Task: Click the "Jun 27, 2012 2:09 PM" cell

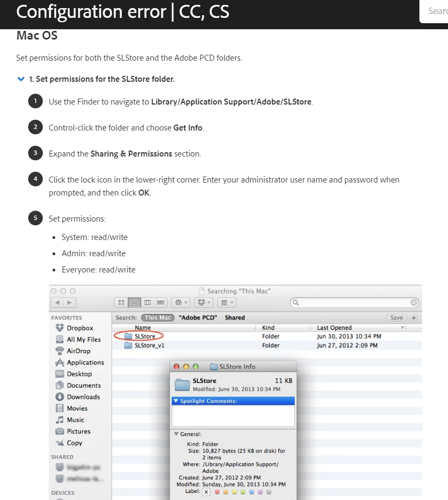Action: pyautogui.click(x=347, y=346)
